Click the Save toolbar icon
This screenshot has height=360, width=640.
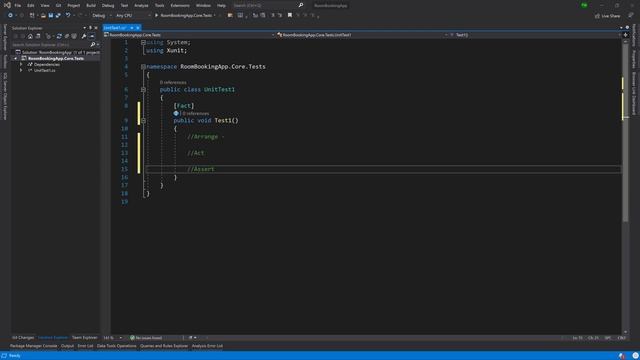tap(51, 15)
